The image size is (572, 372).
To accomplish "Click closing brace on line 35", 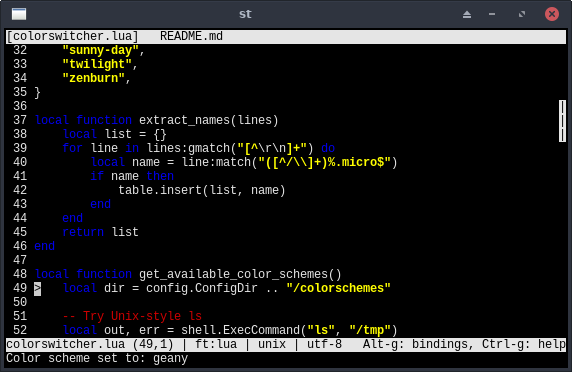I will [38, 92].
